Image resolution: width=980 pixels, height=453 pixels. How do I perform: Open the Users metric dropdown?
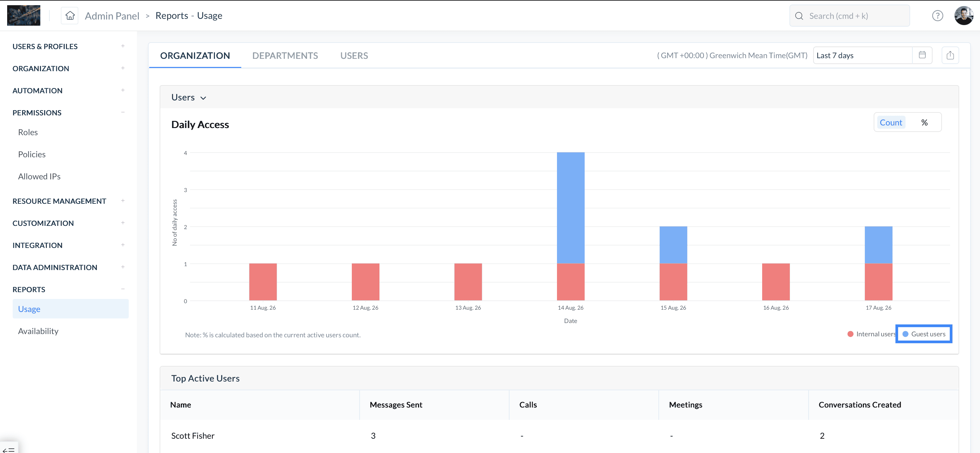tap(189, 97)
